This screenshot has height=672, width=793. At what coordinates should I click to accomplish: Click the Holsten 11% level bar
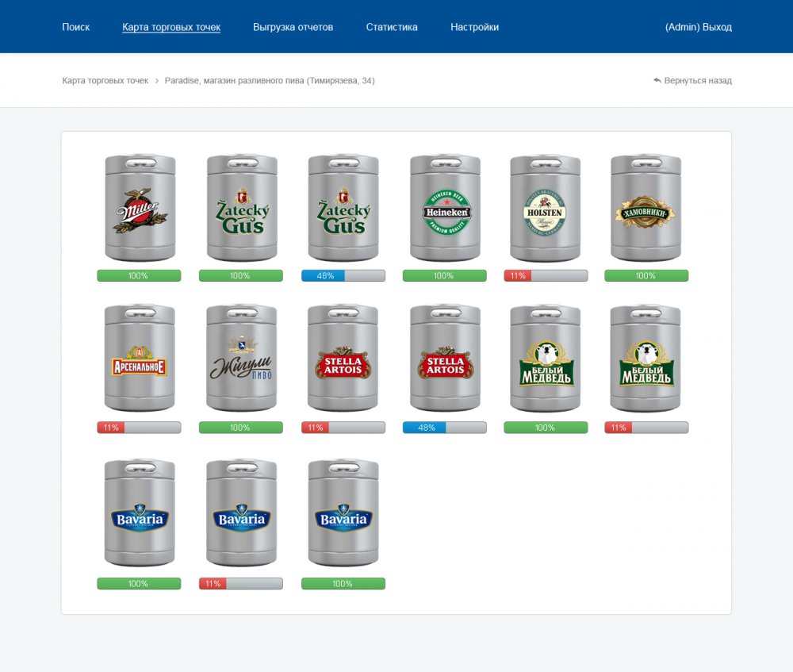[546, 276]
